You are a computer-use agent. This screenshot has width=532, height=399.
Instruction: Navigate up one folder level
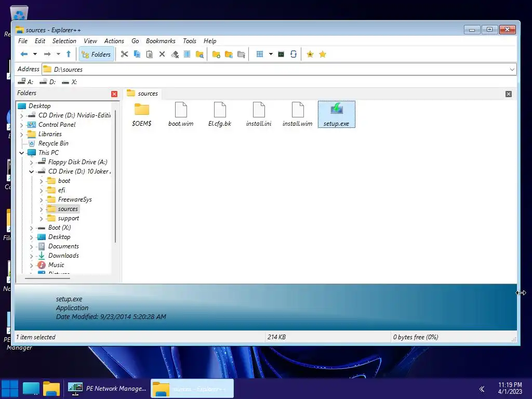coord(69,54)
